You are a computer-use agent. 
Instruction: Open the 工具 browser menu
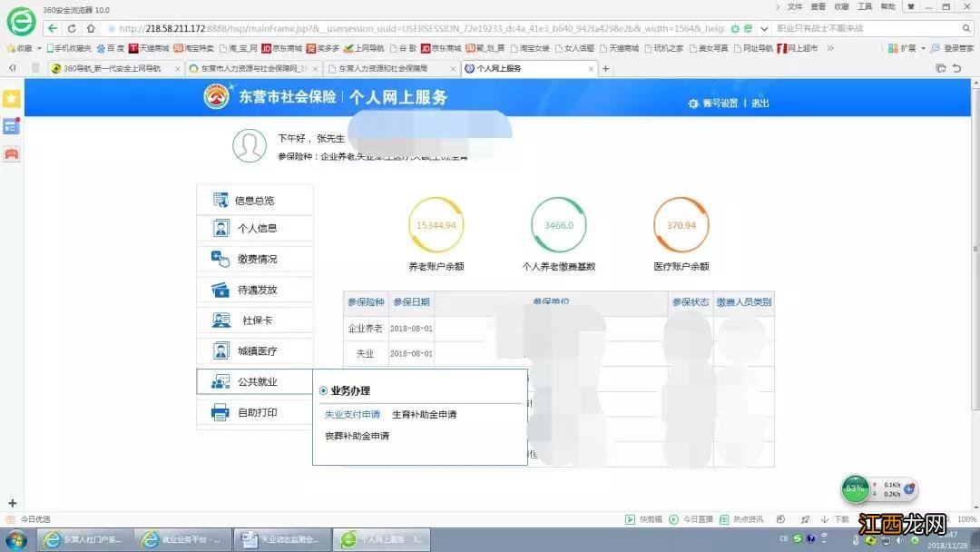coord(866,7)
